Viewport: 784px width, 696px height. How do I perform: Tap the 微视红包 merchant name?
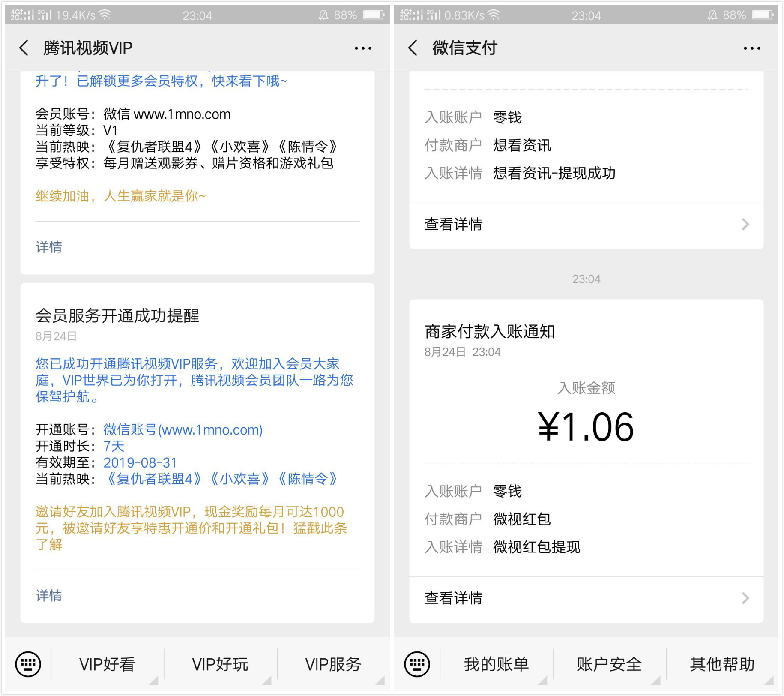(522, 519)
